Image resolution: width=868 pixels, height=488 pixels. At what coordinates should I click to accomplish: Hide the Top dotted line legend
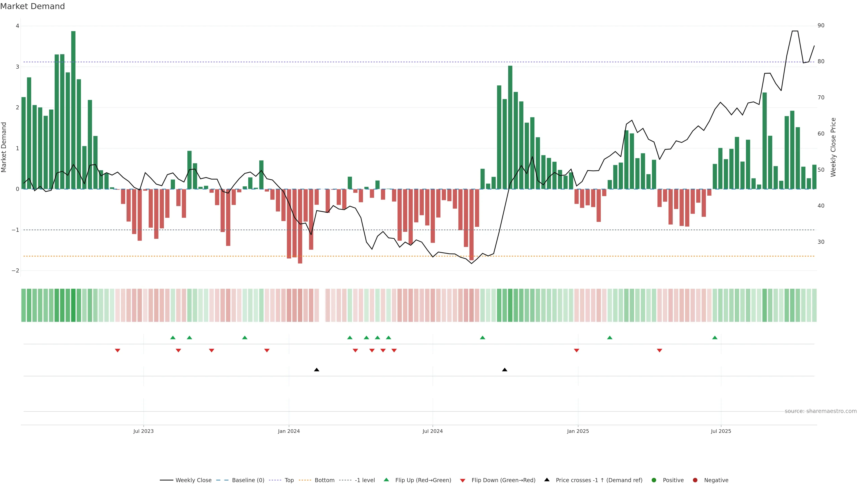click(289, 480)
